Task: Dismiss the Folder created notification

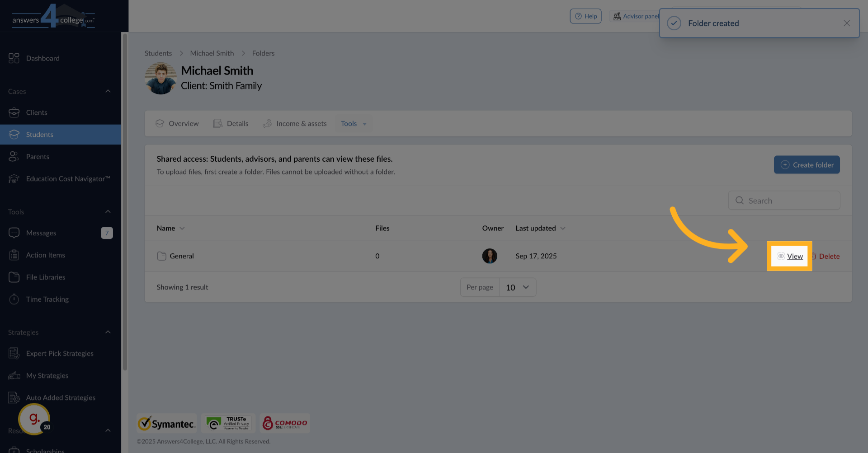Action: point(847,23)
